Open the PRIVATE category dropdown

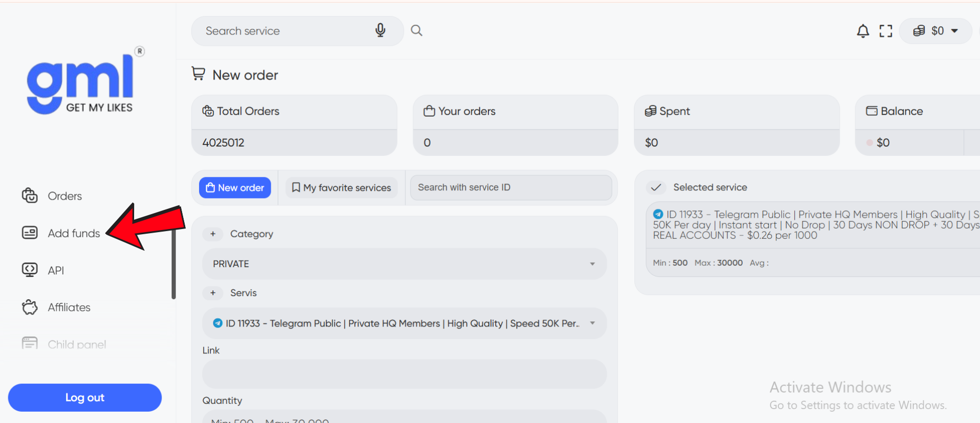(404, 264)
